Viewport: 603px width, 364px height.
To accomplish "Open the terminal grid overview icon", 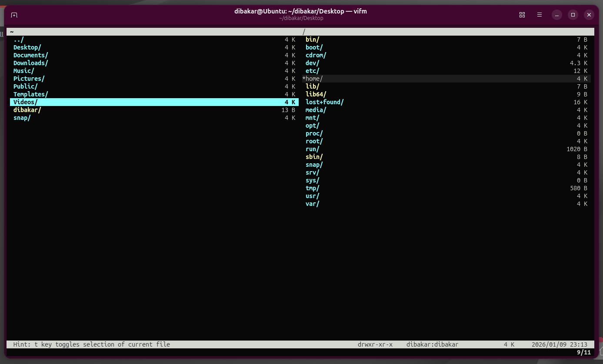I will (522, 15).
